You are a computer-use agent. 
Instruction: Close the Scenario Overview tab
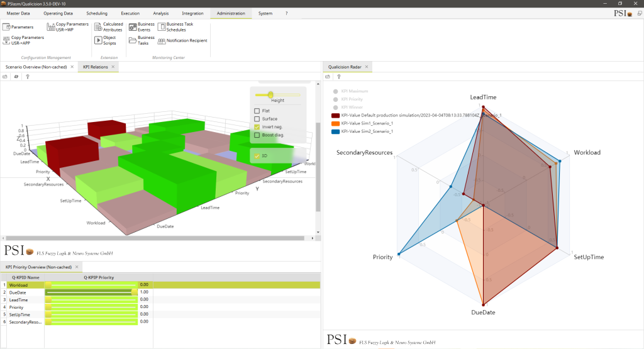[72, 67]
